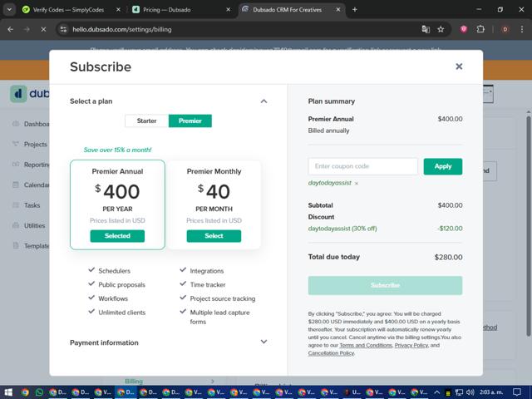Click the 'Total due today' label
532x399 pixels.
pyautogui.click(x=334, y=257)
